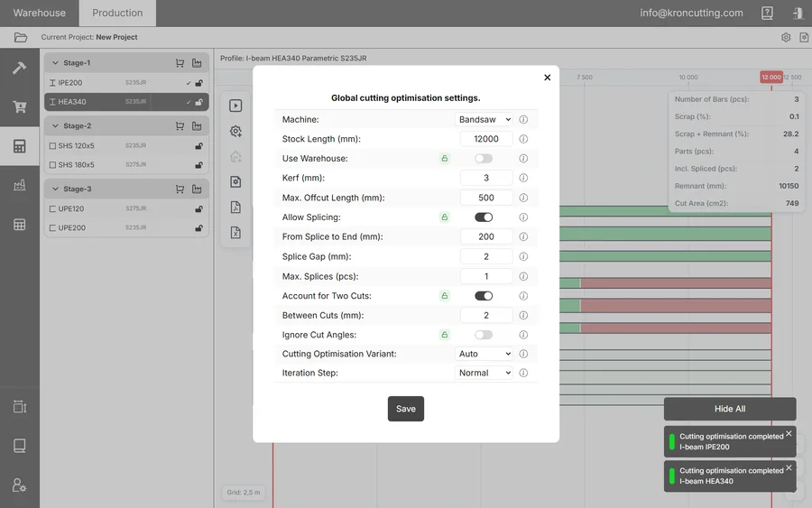The image size is (812, 508).
Task: Click Stage-3 factory icon
Action: point(197,189)
